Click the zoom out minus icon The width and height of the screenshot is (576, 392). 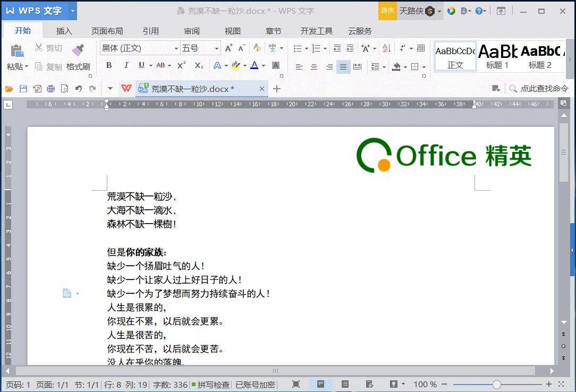tap(444, 384)
